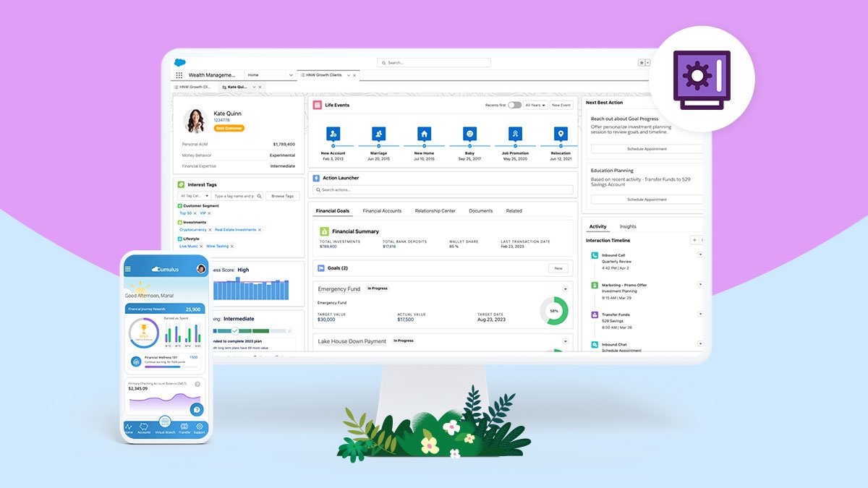The height and width of the screenshot is (488, 868).
Task: Tap the Accounts piggy bank icon
Action: (145, 426)
